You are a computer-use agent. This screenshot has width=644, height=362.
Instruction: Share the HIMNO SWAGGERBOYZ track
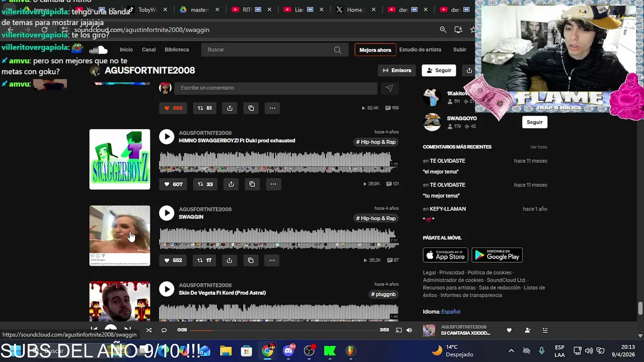pyautogui.click(x=231, y=184)
